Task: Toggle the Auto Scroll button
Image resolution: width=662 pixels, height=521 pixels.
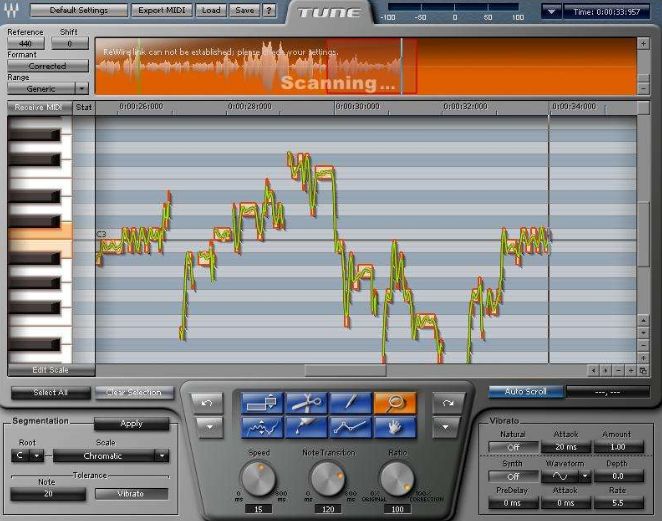Action: coord(526,392)
